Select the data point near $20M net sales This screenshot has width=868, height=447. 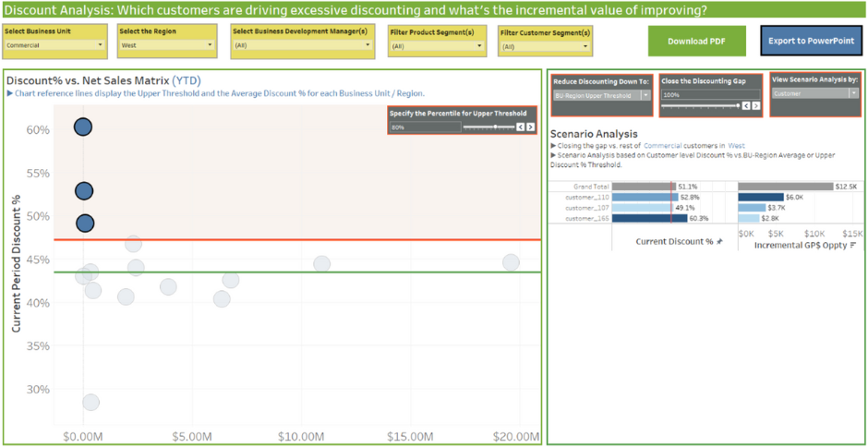(x=511, y=262)
